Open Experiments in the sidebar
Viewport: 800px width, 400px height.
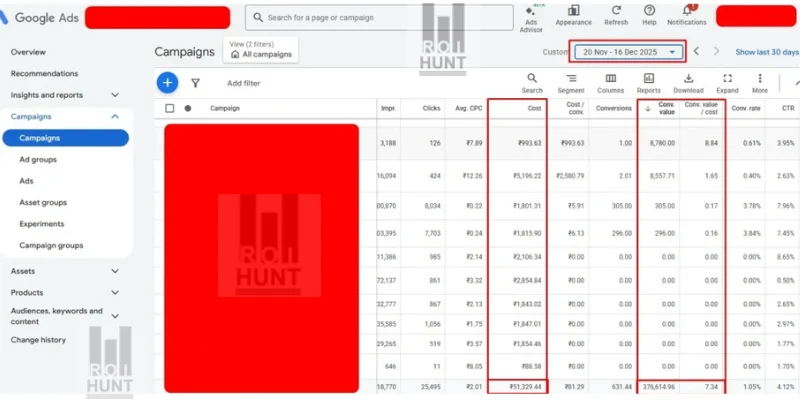[42, 224]
